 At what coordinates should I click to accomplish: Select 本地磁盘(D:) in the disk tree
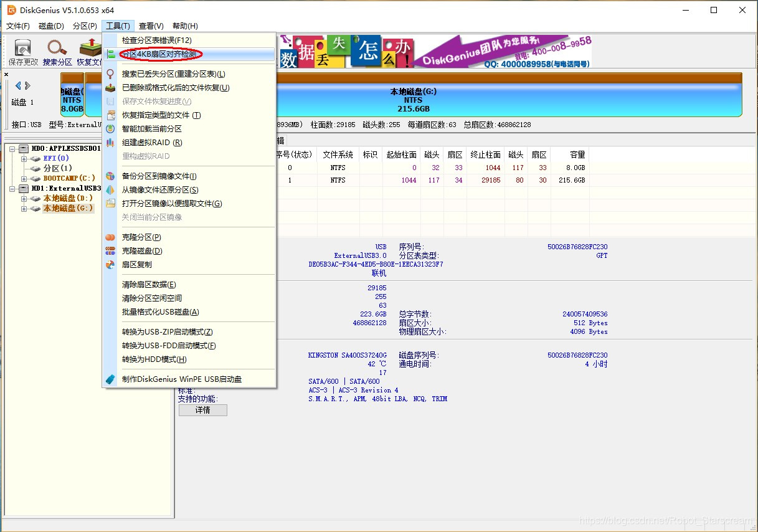pyautogui.click(x=68, y=199)
